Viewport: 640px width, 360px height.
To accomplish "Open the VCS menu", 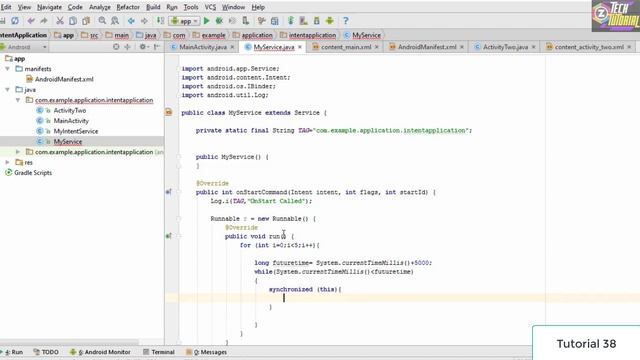I will point(210,7).
